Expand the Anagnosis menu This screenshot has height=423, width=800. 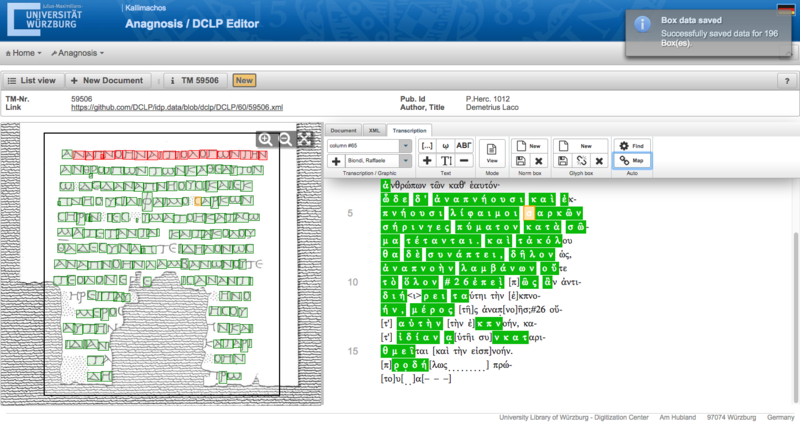pos(81,52)
